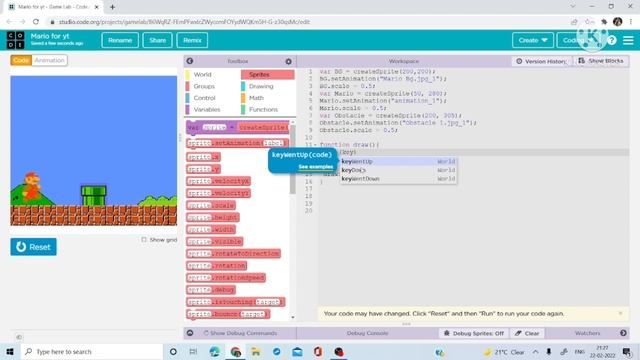The height and width of the screenshot is (360, 640).
Task: Select keyWentDown autocomplete suggestion
Action: pyautogui.click(x=398, y=179)
